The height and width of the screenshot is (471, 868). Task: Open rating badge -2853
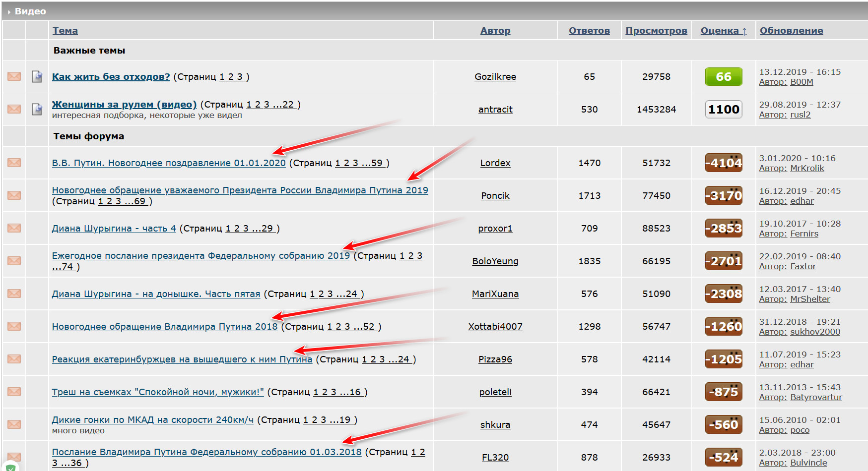724,228
